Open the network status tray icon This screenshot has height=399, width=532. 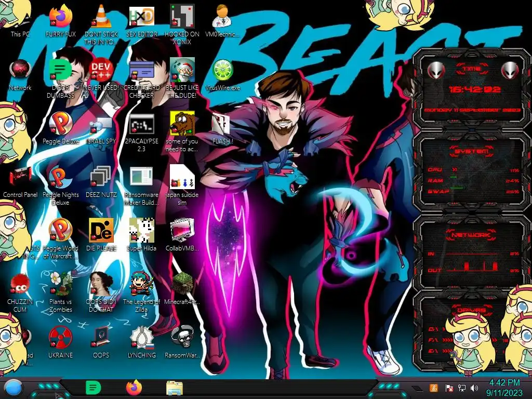(462, 388)
